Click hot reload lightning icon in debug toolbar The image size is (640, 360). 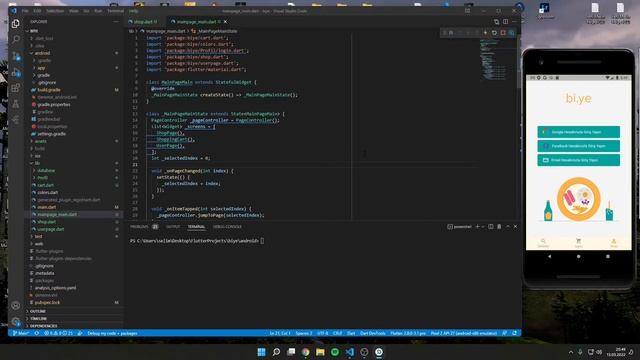[485, 33]
